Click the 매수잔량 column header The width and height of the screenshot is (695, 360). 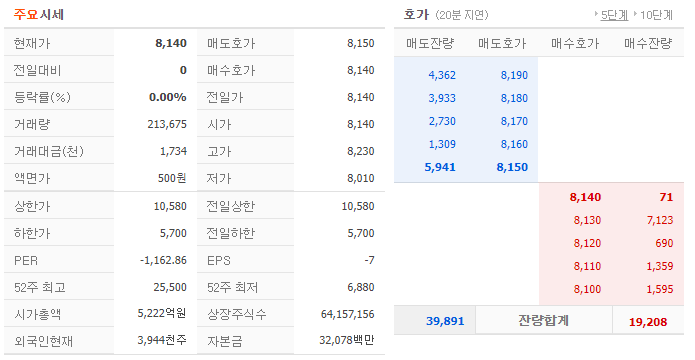(x=648, y=43)
